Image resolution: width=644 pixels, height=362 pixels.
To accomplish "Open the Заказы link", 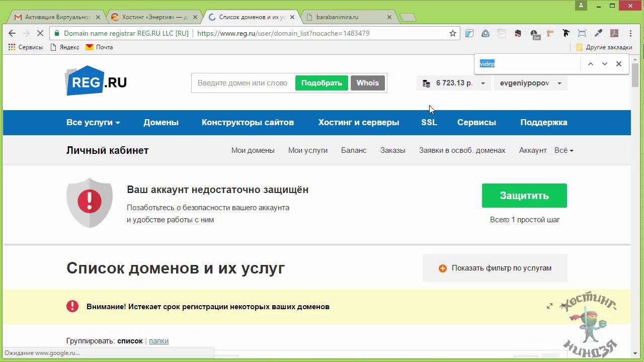I will pyautogui.click(x=393, y=150).
